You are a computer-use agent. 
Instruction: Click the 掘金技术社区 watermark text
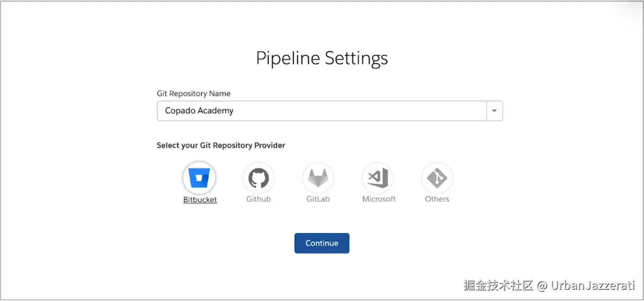point(498,286)
